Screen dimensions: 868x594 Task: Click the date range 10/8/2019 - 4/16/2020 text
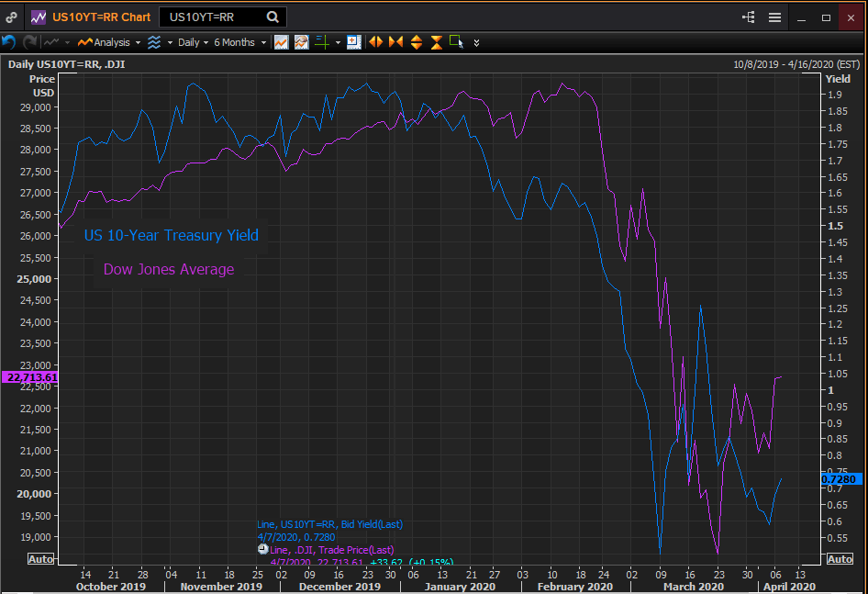tap(796, 64)
